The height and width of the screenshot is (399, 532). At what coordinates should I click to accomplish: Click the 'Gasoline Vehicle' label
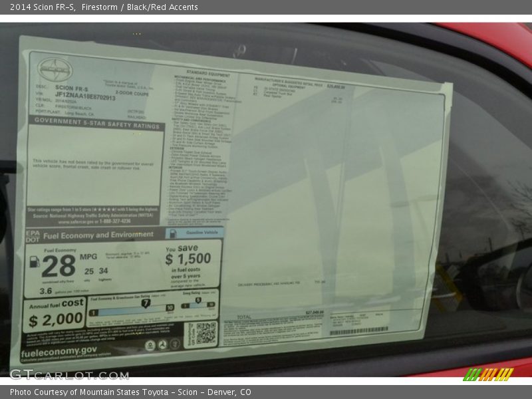202,232
